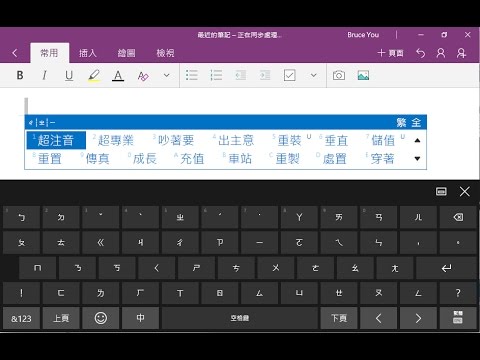Switch to the 繪圖 tab

click(x=127, y=53)
